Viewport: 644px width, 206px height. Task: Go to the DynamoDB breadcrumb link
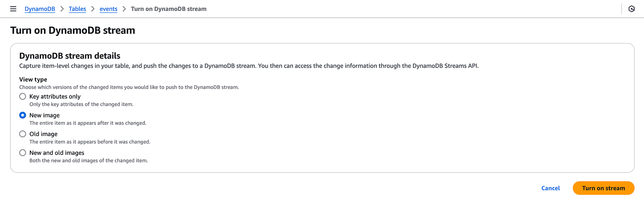pos(40,9)
